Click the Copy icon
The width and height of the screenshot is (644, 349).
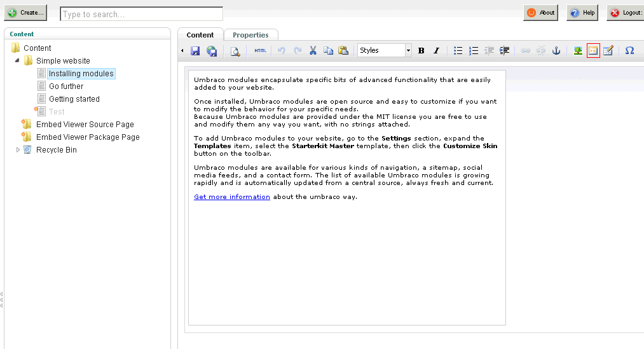point(328,50)
